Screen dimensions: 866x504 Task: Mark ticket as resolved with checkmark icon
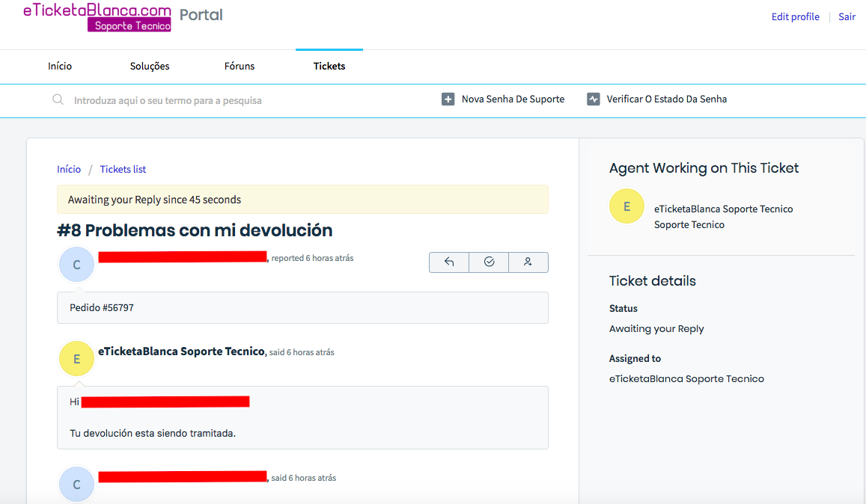click(x=489, y=262)
